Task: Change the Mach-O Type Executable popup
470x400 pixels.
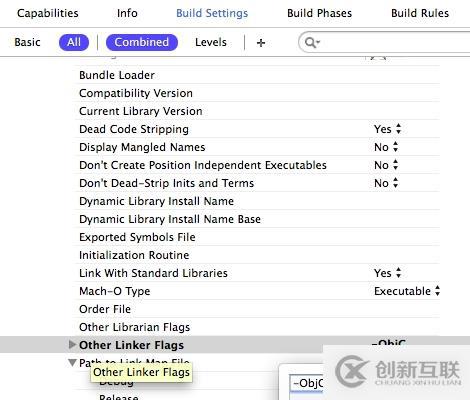Action: click(x=407, y=291)
